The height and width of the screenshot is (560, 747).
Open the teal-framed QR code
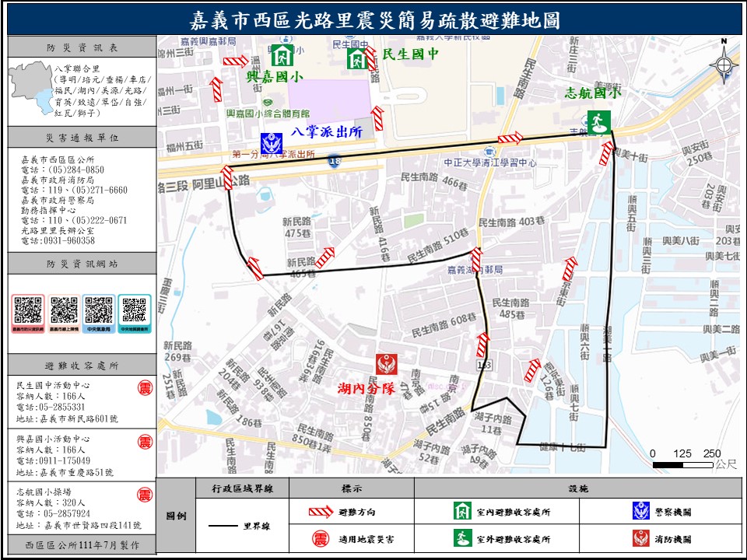pyautogui.click(x=134, y=310)
